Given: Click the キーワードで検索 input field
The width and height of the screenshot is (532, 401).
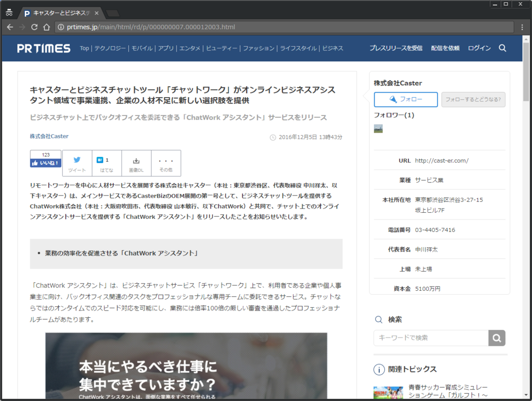Looking at the screenshot, I should pyautogui.click(x=431, y=338).
